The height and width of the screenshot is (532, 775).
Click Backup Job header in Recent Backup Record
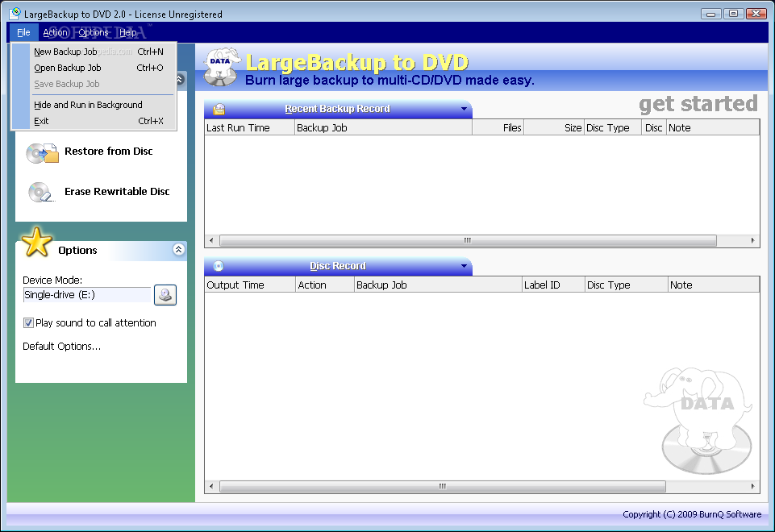click(x=383, y=128)
